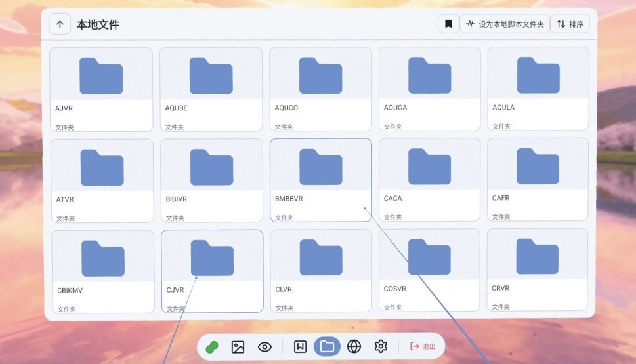Open the AQULA folder
The image size is (636, 364).
pyautogui.click(x=538, y=89)
